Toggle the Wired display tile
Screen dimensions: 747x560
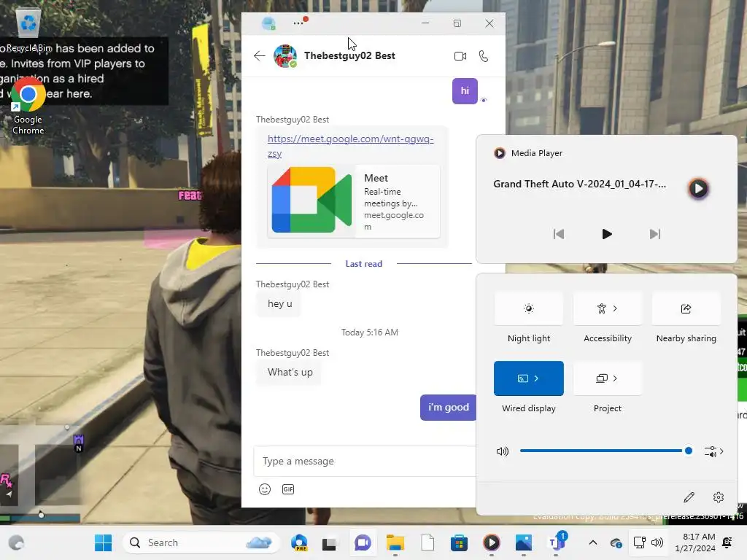522,378
